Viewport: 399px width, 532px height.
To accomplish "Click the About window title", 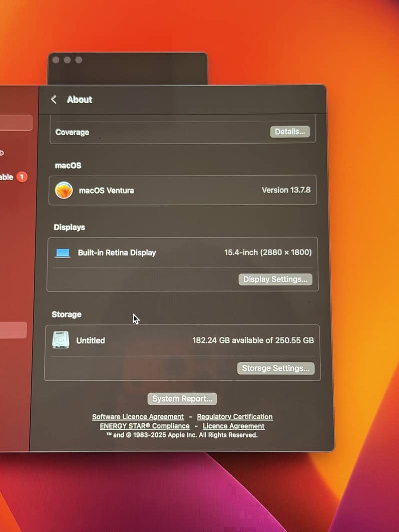I will tap(80, 99).
